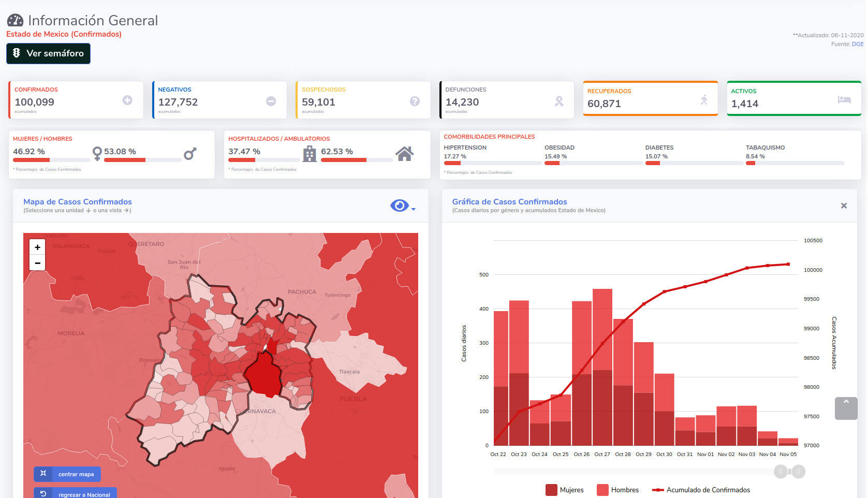The width and height of the screenshot is (868, 498).
Task: Click the Oct 23 bar in the chart
Action: click(x=519, y=373)
